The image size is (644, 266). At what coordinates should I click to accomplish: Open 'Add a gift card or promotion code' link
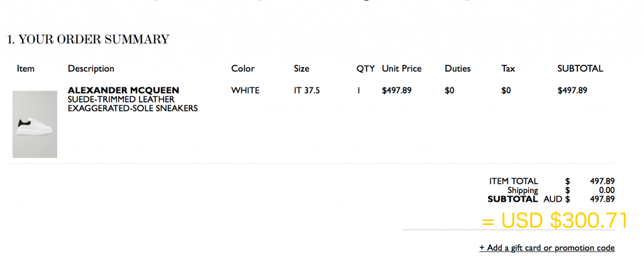pyautogui.click(x=547, y=248)
